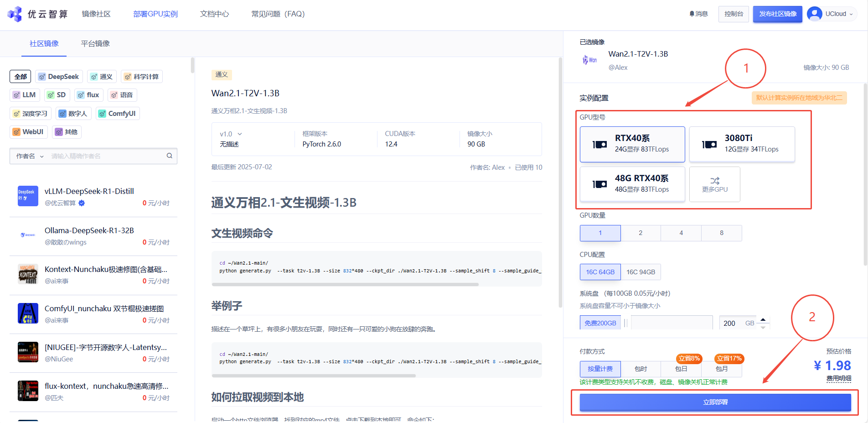
Task: Filter by 通义 tag
Action: point(102,77)
